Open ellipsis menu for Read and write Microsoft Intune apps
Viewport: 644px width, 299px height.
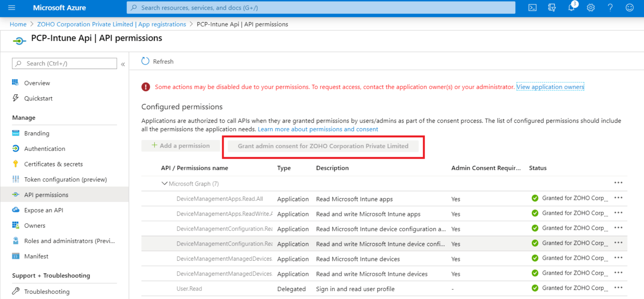(618, 213)
